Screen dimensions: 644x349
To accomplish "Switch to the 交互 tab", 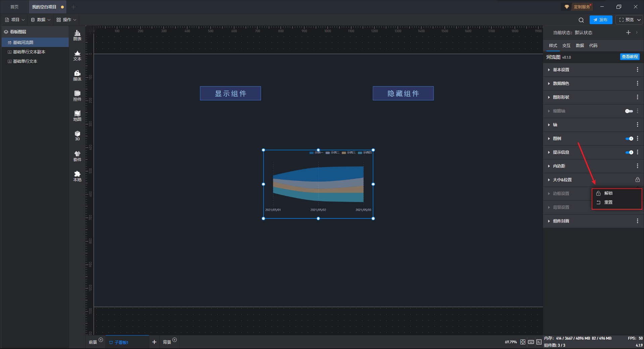I will click(x=566, y=46).
